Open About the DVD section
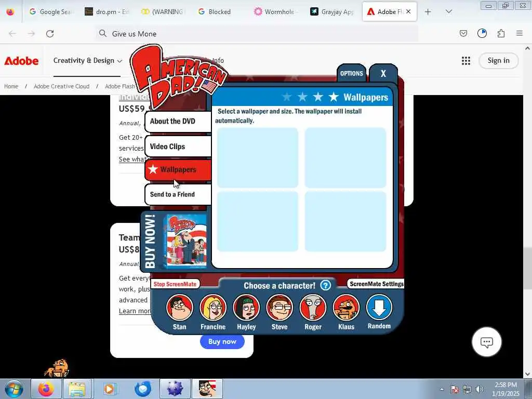The width and height of the screenshot is (532, 399). pos(178,122)
